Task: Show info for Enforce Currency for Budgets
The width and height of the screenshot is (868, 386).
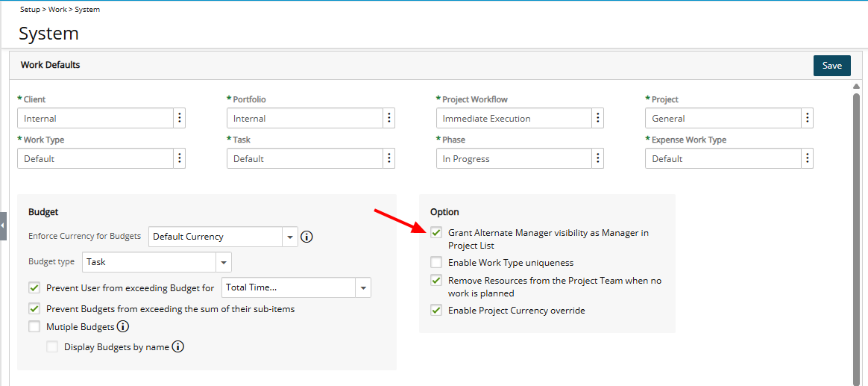Action: tap(306, 237)
